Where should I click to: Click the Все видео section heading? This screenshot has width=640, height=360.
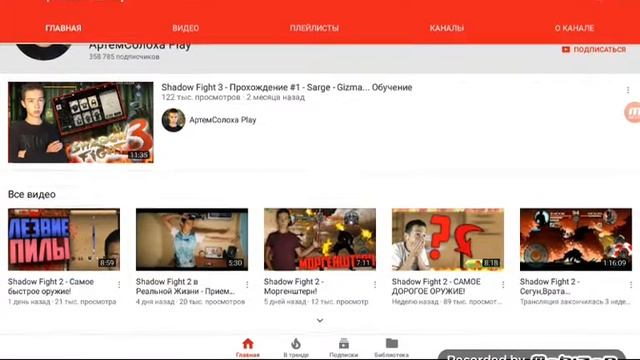32,194
